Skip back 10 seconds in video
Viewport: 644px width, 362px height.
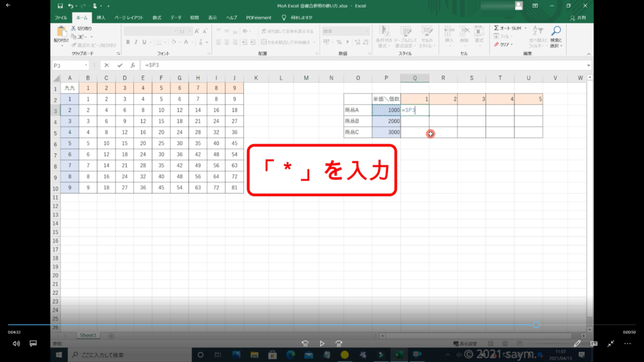click(305, 344)
